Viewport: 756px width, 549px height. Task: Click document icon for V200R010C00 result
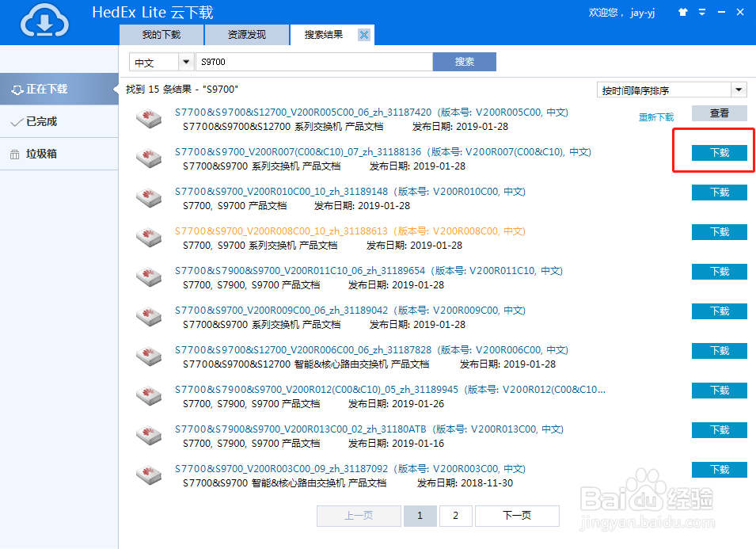149,197
